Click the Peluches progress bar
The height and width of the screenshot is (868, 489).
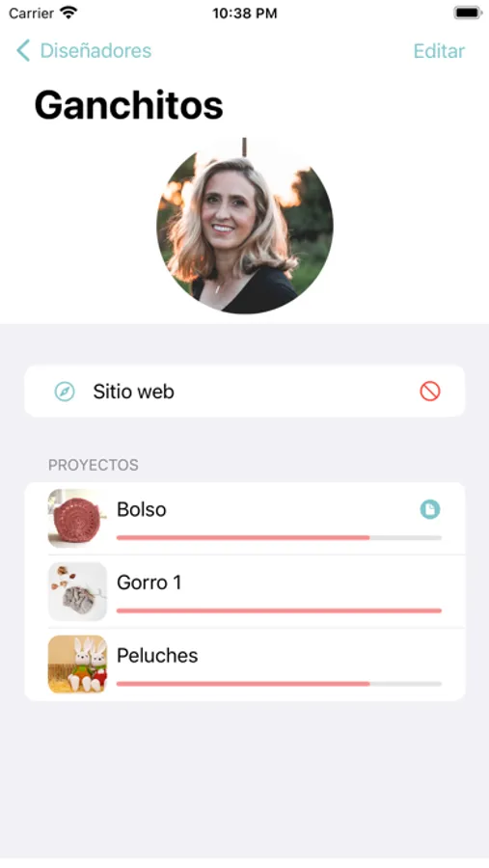(x=279, y=684)
